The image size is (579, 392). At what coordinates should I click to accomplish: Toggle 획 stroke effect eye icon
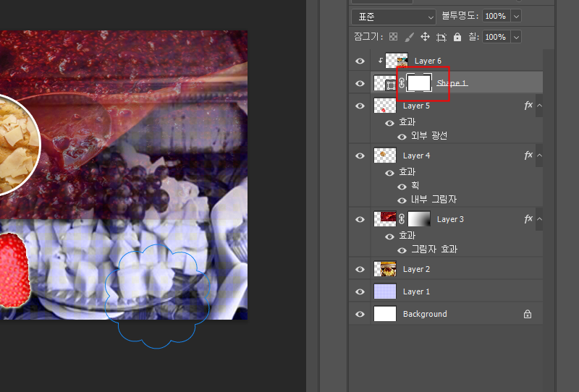click(402, 187)
